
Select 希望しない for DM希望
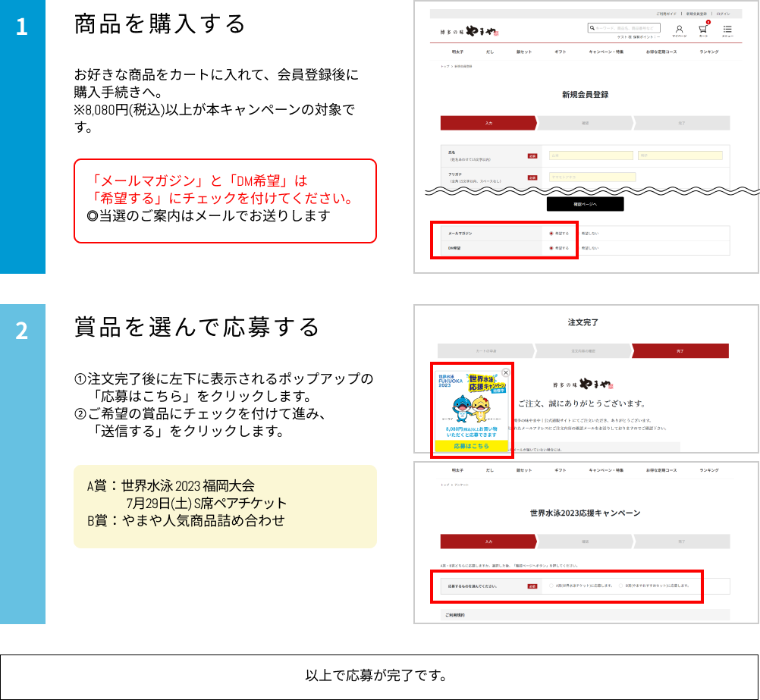tap(589, 248)
